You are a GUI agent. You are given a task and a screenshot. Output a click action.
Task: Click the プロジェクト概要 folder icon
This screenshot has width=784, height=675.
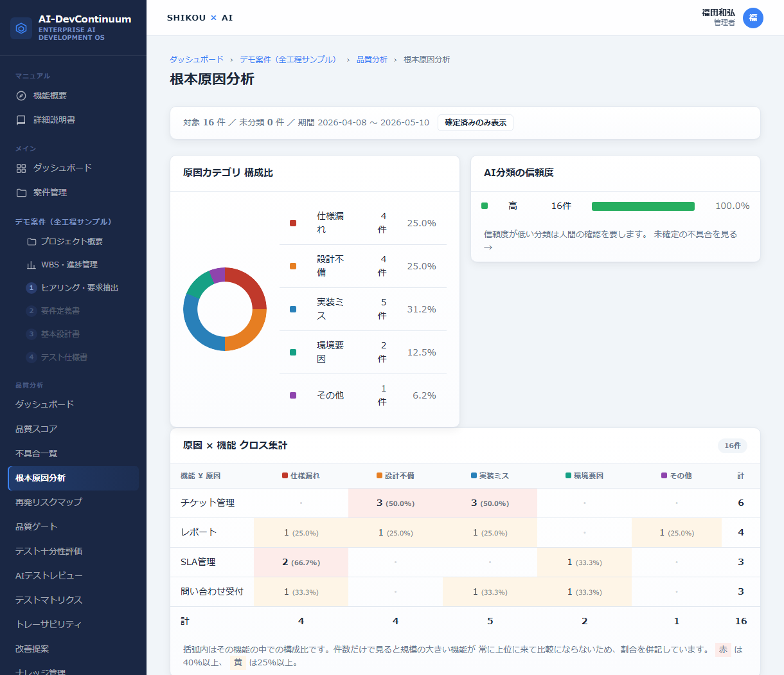pos(31,242)
